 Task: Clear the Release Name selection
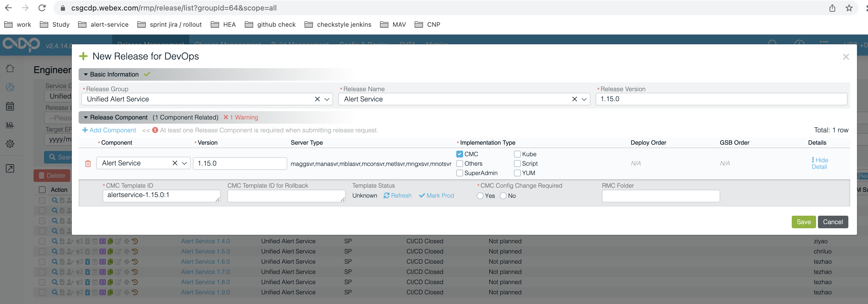(574, 99)
